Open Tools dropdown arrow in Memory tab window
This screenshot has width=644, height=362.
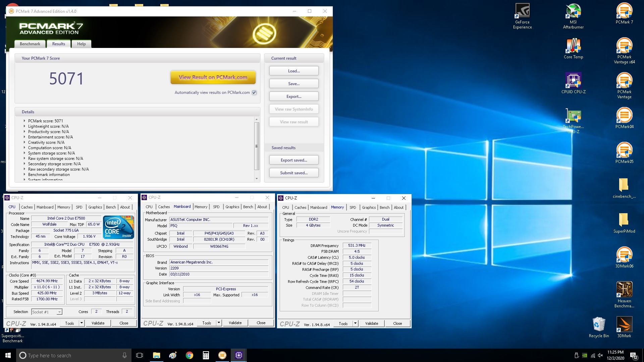click(355, 323)
